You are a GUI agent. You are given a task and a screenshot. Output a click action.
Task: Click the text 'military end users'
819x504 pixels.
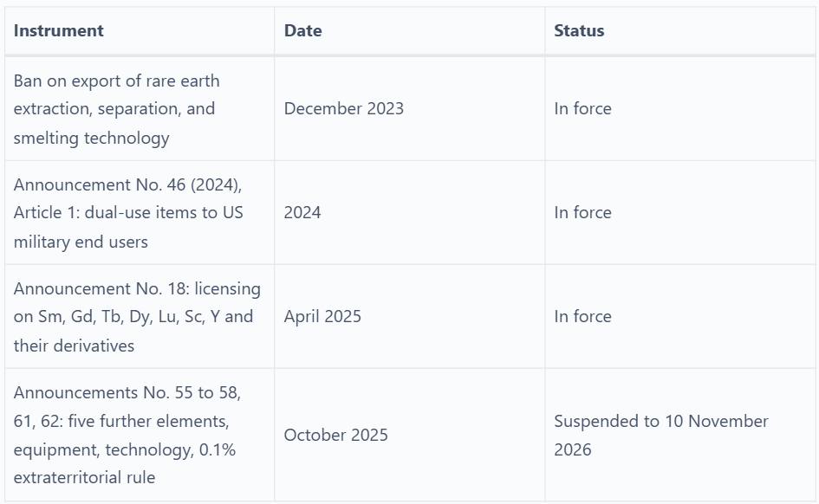pos(81,242)
